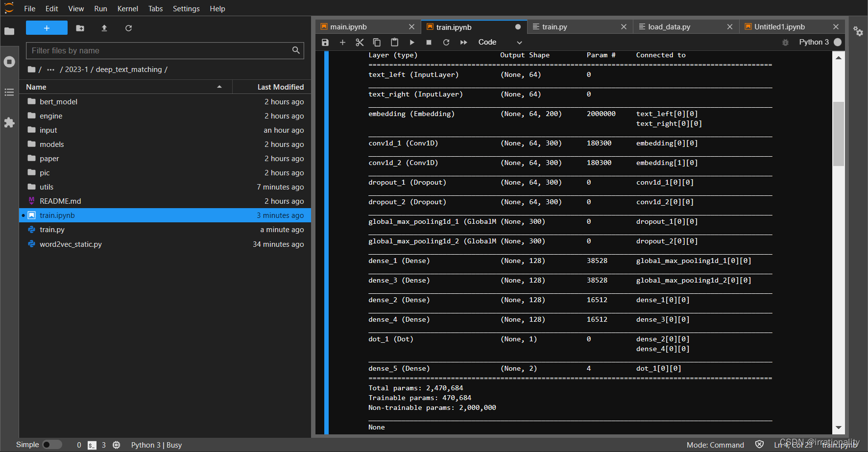The height and width of the screenshot is (452, 868).
Task: Open the File menu
Action: (x=30, y=8)
